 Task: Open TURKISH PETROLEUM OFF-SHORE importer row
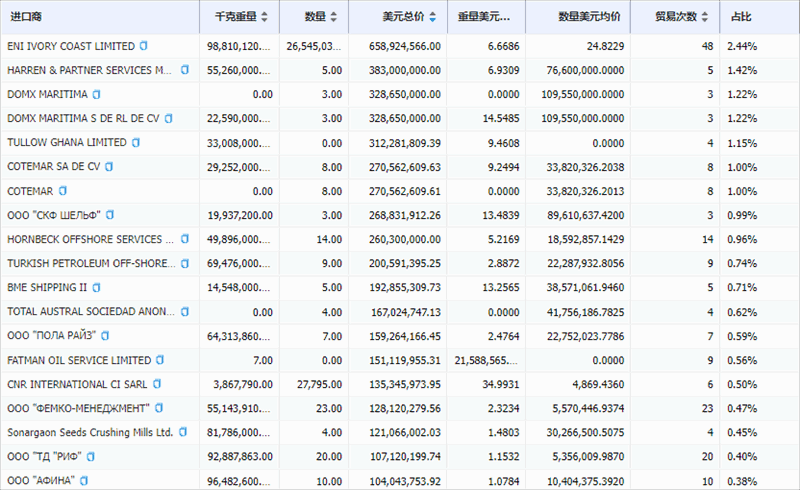(x=90, y=263)
